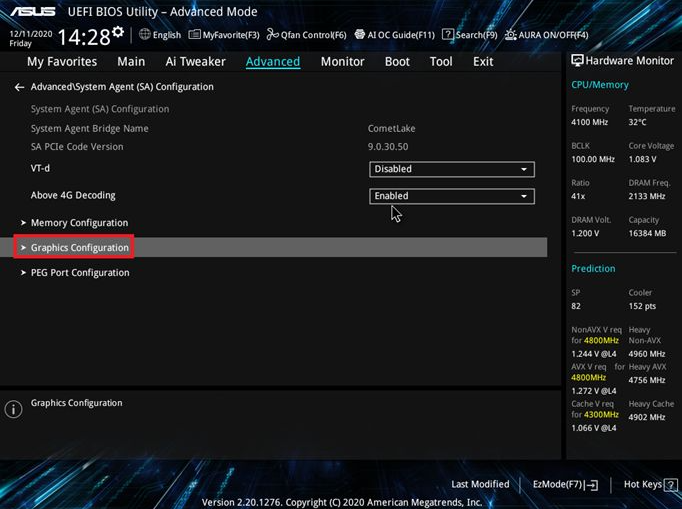682x509 pixels.
Task: Expand the PEG Port Configuration submenu
Action: (x=80, y=273)
